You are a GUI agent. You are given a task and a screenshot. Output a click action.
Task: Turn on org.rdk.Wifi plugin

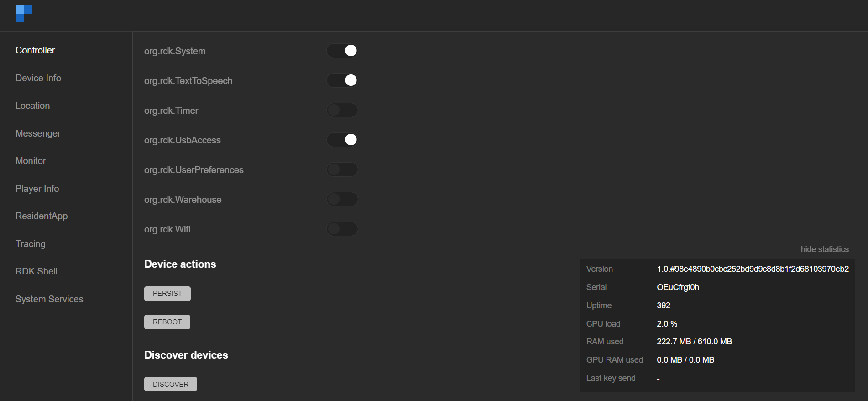coord(342,229)
